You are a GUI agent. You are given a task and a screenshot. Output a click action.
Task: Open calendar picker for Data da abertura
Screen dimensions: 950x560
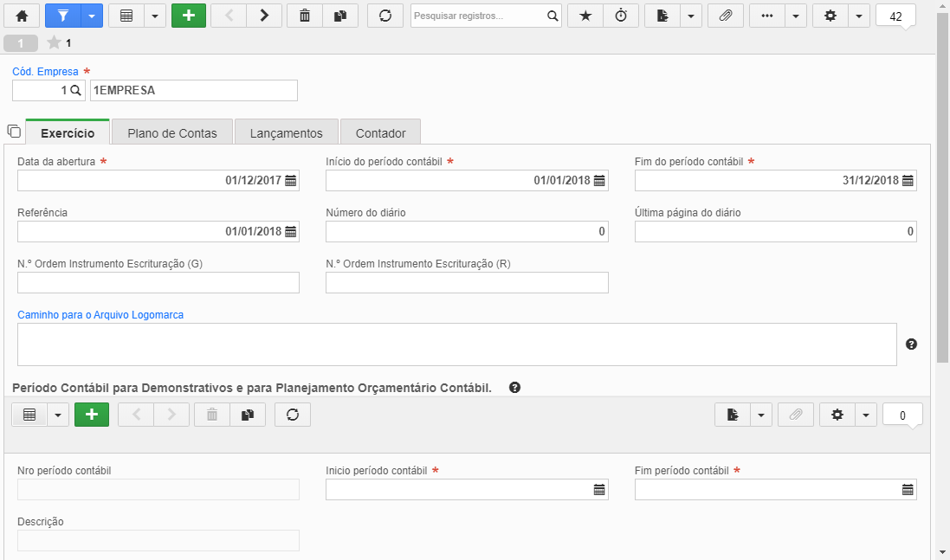(x=291, y=180)
